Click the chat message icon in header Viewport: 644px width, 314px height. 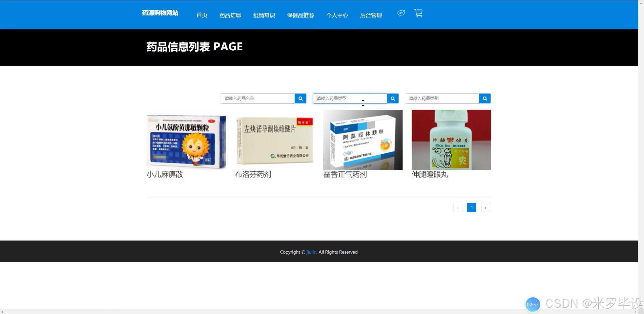click(x=400, y=13)
